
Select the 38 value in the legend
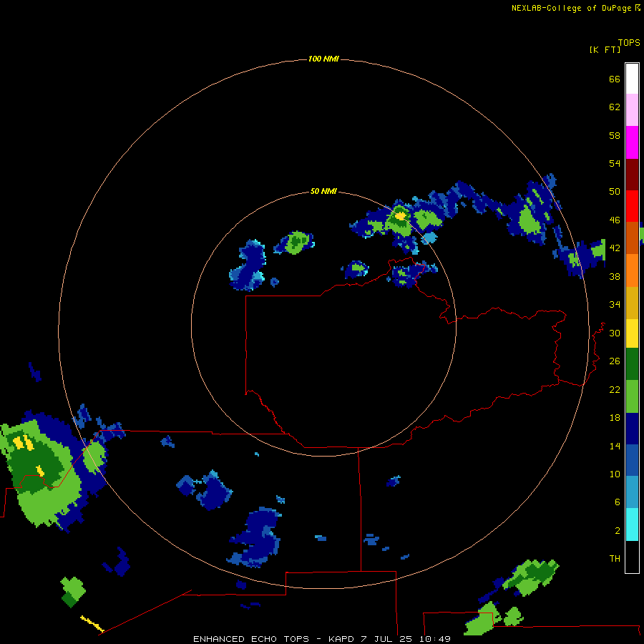(615, 276)
